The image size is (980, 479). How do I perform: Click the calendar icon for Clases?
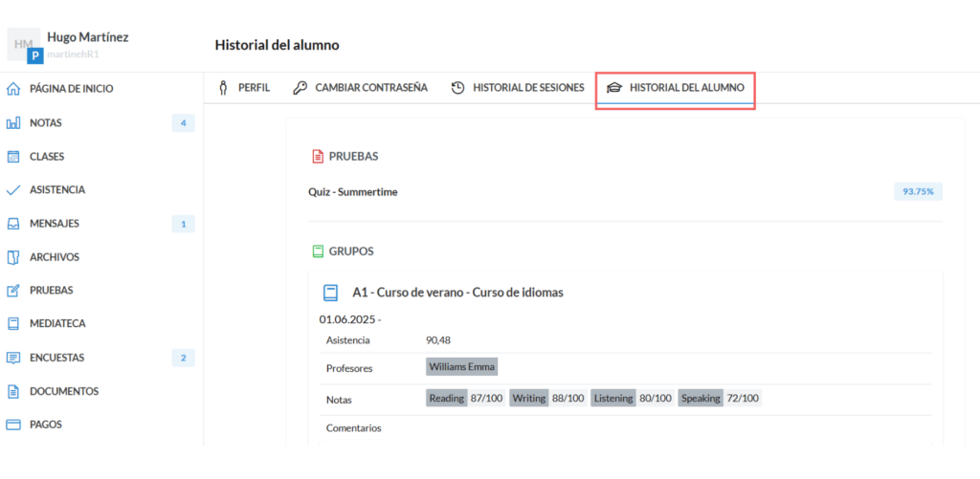pyautogui.click(x=13, y=157)
